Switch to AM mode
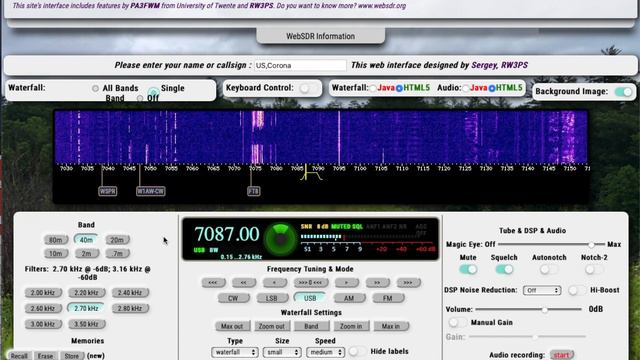This screenshot has width=640, height=360. coord(349,298)
